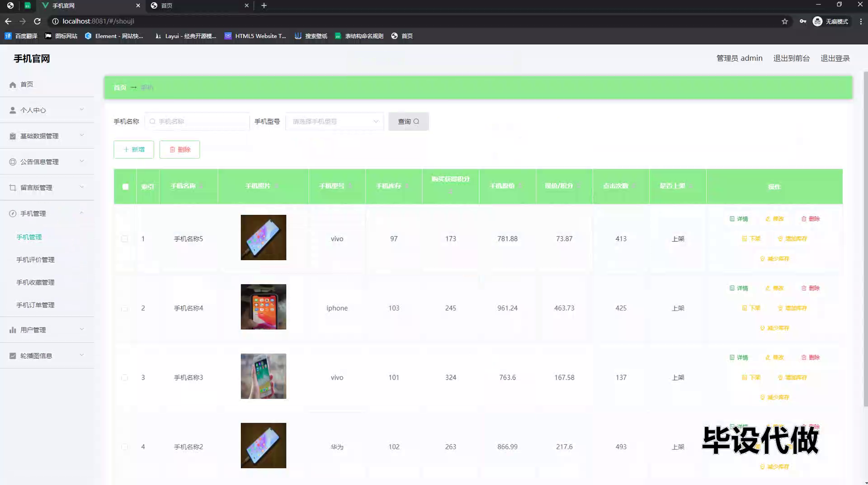The width and height of the screenshot is (868, 485).
Task: Open 手机评价管理 submenu item
Action: [35, 260]
